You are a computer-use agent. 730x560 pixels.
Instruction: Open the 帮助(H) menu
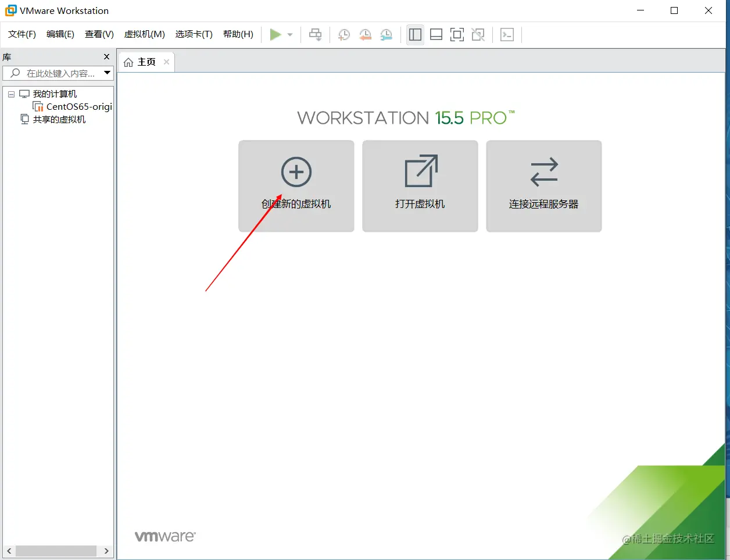coord(238,34)
